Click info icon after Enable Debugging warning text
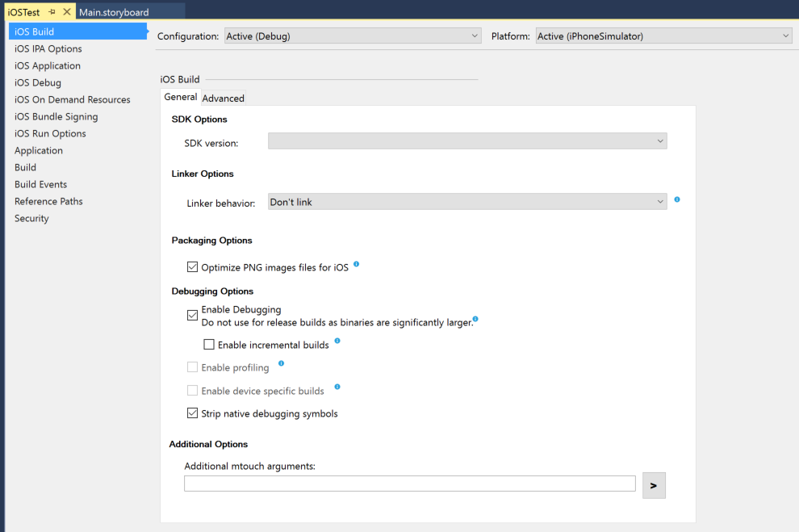Screen dimensions: 799x532 coord(475,320)
